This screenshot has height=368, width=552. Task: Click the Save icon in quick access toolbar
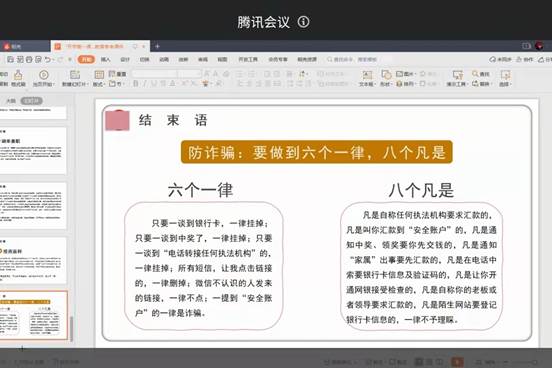click(x=11, y=59)
